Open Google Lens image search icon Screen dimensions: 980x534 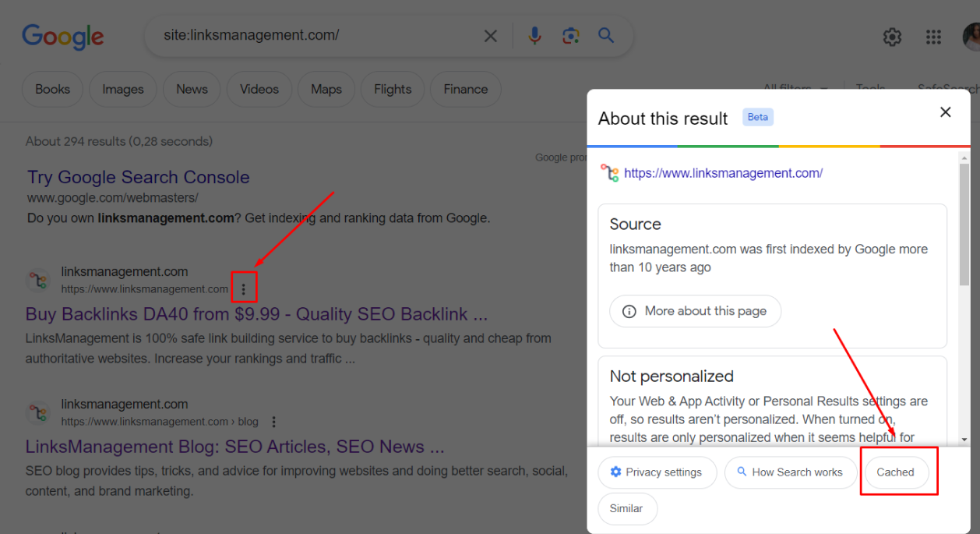(x=571, y=36)
